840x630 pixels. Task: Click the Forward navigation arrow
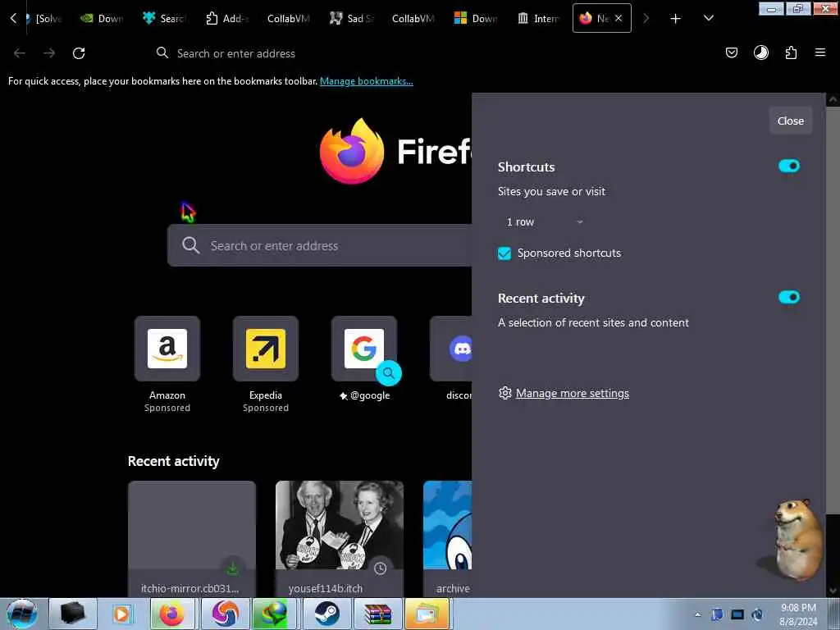(x=49, y=53)
